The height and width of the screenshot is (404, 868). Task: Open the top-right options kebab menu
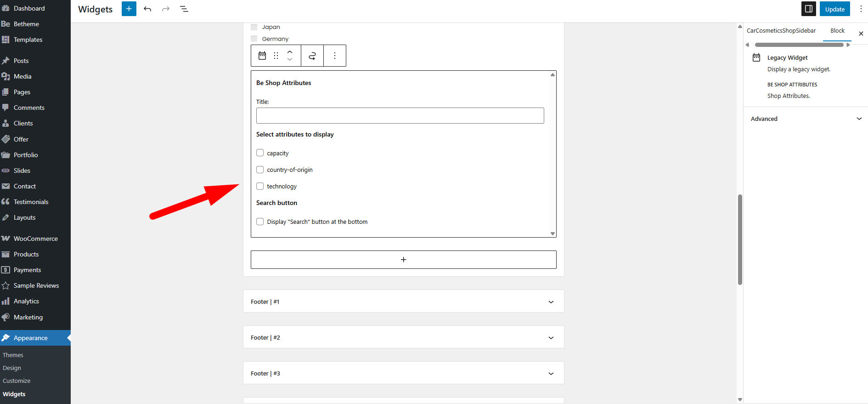pyautogui.click(x=861, y=9)
